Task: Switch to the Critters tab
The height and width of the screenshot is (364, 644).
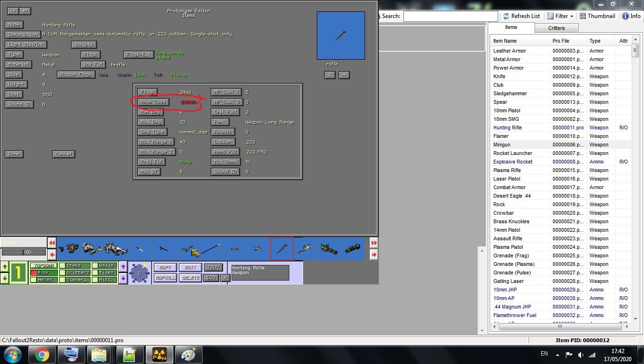Action: [x=556, y=28]
